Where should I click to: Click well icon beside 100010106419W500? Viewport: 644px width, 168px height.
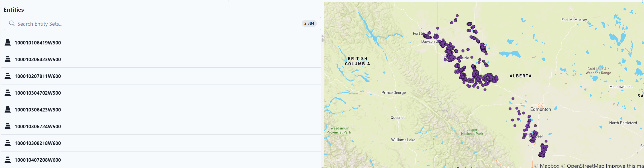[8, 43]
